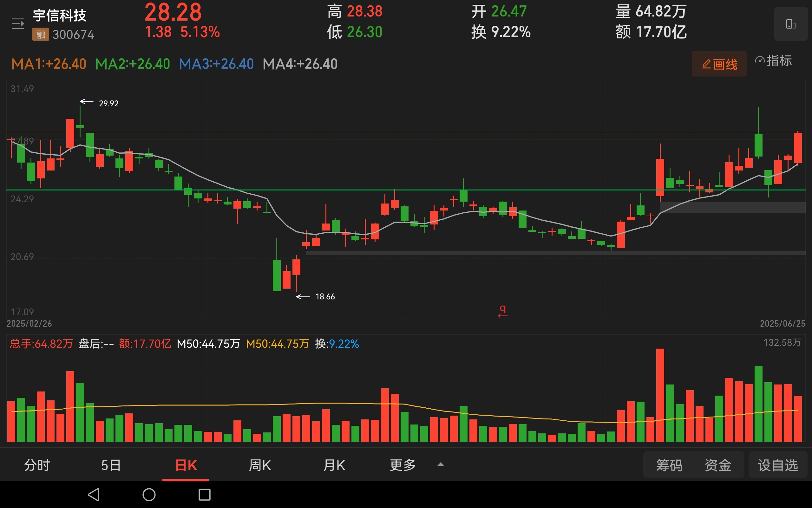Tap the white M50:44.75万 label
This screenshot has width=812, height=508.
(208, 344)
